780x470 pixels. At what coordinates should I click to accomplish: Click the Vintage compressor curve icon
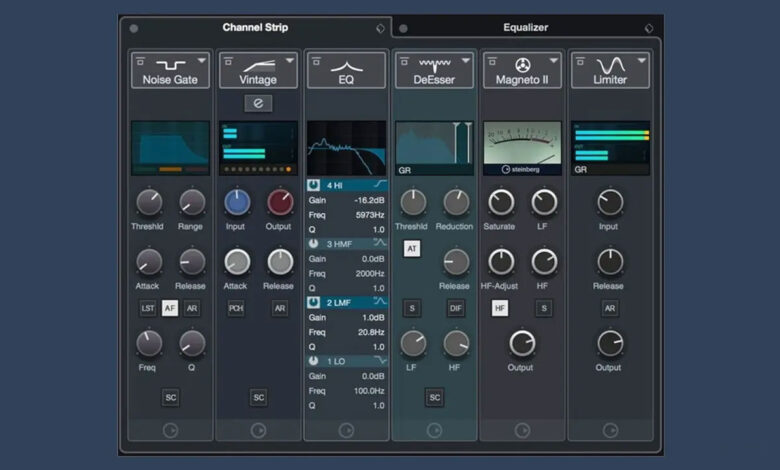coord(258,65)
